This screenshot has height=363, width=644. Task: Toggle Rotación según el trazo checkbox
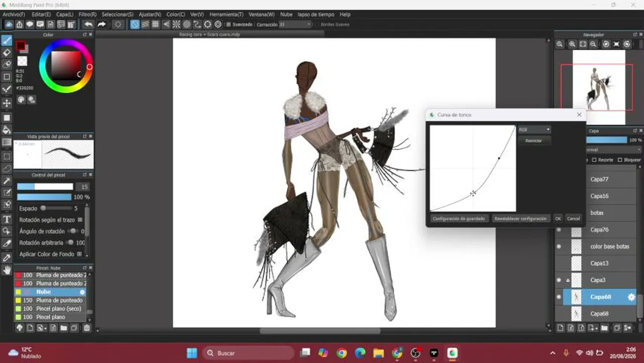(80, 220)
